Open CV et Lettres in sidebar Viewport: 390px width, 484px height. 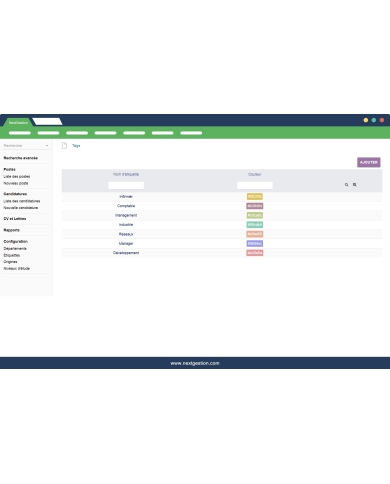tap(15, 219)
